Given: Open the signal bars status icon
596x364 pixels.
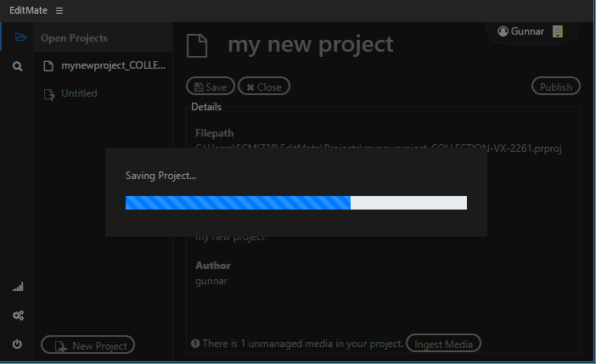Looking at the screenshot, I should click(x=18, y=288).
